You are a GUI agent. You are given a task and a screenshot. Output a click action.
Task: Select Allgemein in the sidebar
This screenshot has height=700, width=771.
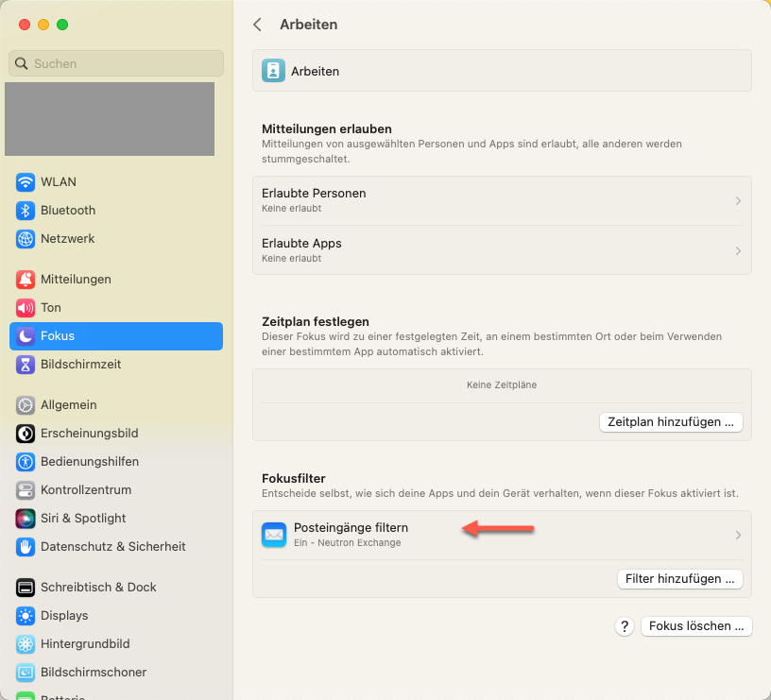coord(68,405)
